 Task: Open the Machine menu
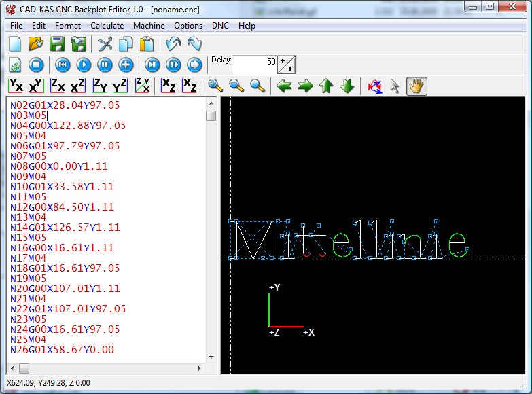(x=149, y=26)
